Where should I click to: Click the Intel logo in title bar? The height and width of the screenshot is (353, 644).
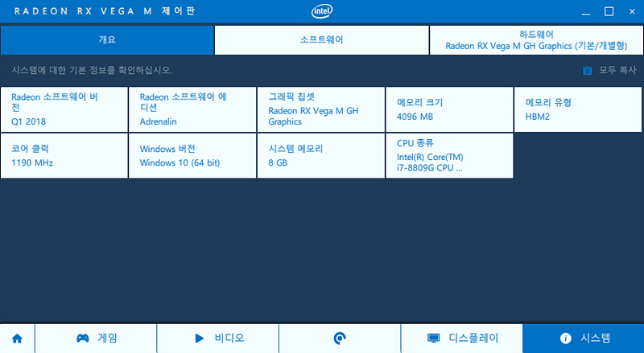[x=322, y=11]
